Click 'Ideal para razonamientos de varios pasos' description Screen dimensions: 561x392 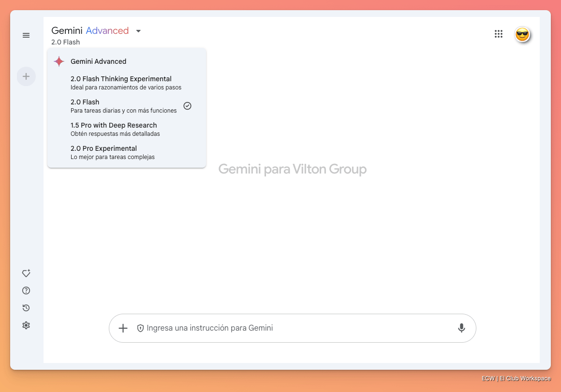click(126, 87)
